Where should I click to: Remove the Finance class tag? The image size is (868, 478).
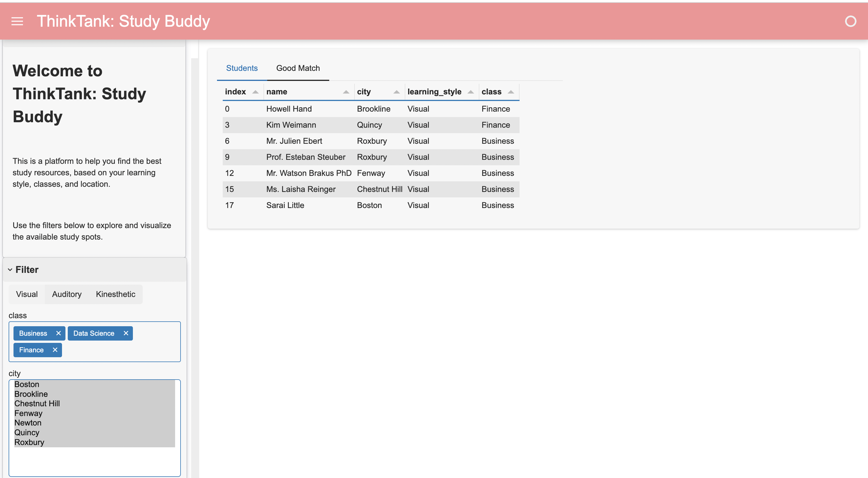[x=55, y=350]
